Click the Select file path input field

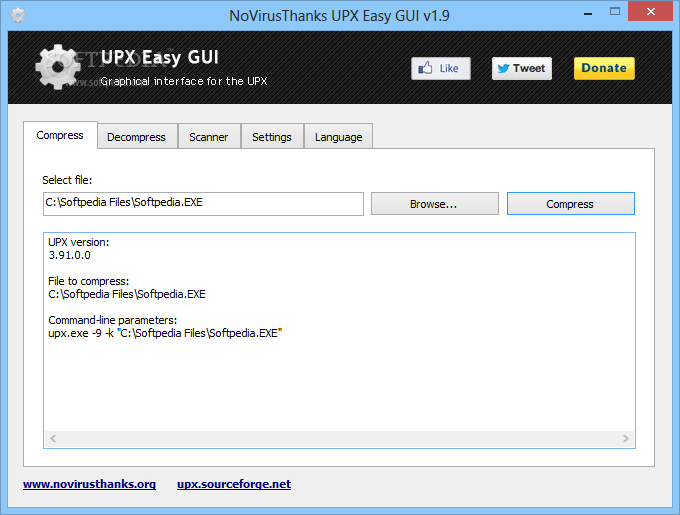203,204
